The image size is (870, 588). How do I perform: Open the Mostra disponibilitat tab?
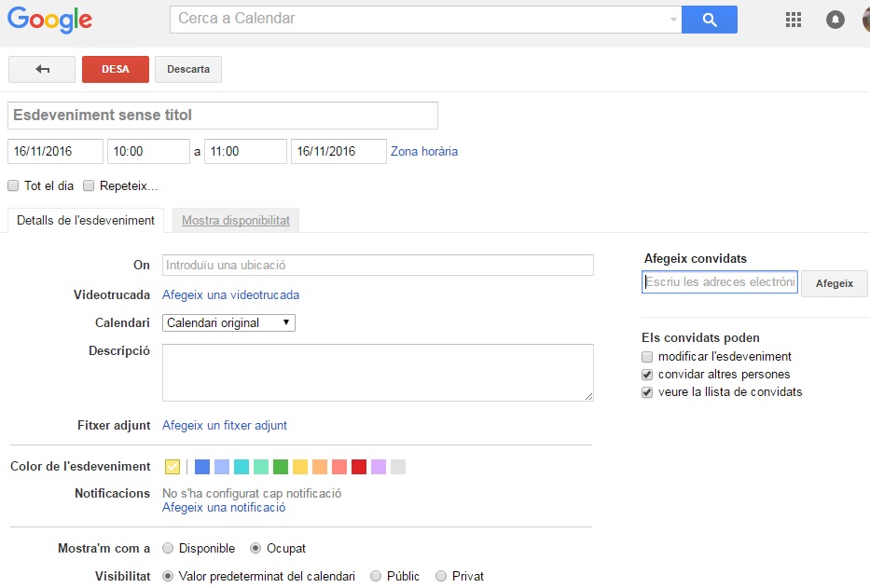click(236, 220)
